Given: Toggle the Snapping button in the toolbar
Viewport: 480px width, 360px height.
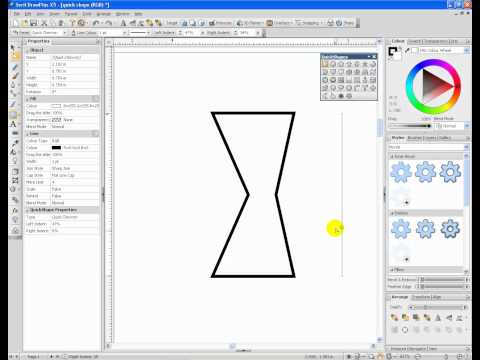Looking at the screenshot, I should point(308,23).
